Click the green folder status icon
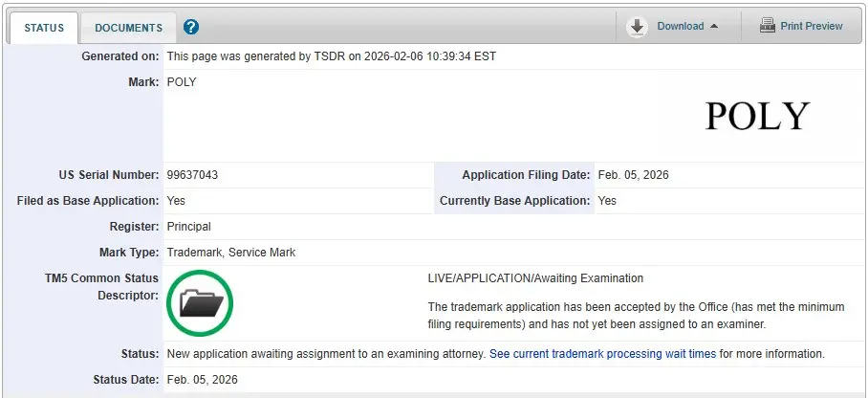This screenshot has width=868, height=398. coord(200,303)
